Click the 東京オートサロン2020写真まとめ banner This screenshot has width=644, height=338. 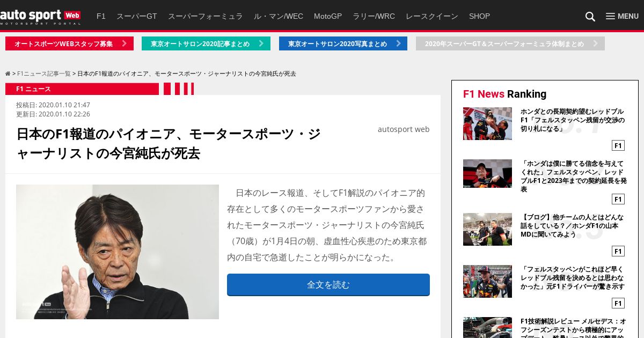(x=343, y=43)
